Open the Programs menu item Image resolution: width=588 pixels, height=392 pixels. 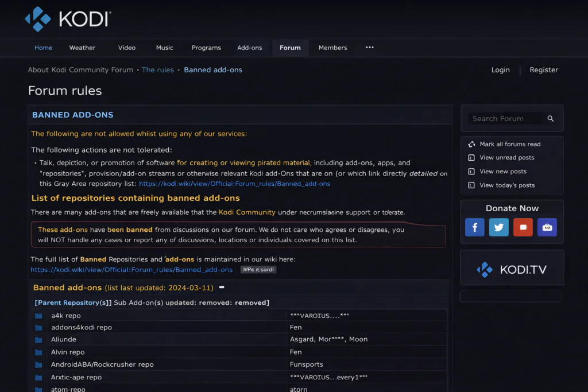206,48
